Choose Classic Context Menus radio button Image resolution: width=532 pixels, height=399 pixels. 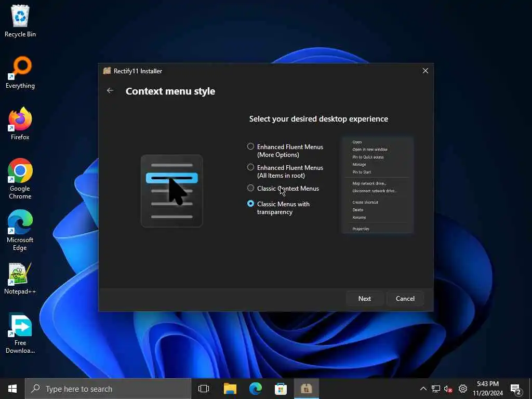click(x=251, y=188)
